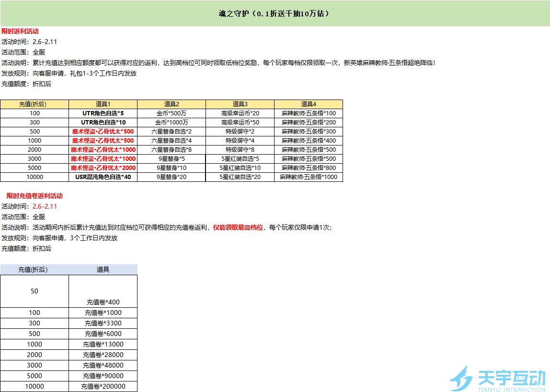Click the UTR角色自选*5 cell
The image size is (550, 392).
pyautogui.click(x=103, y=113)
